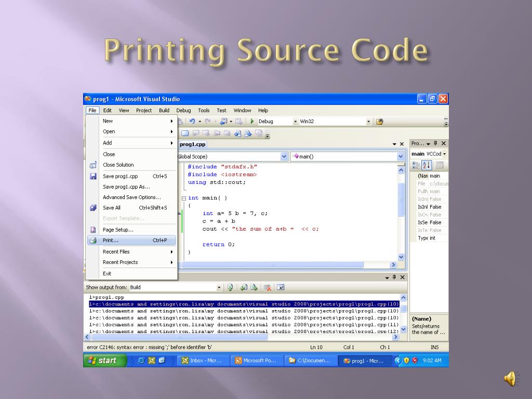
Task: Pin the Properties panel with pushpin
Action: [x=436, y=143]
